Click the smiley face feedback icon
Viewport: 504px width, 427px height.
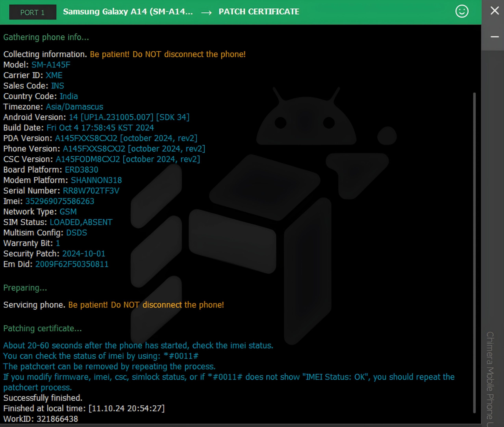(462, 11)
